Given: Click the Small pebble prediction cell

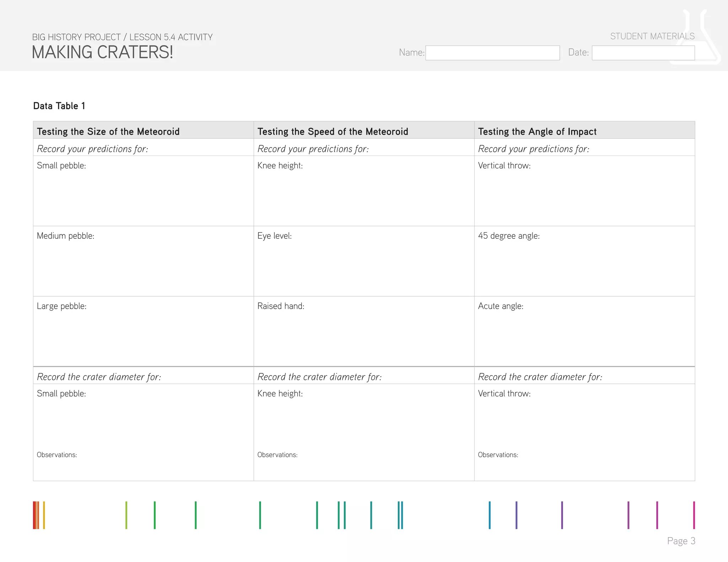Looking at the screenshot, I should tap(143, 191).
